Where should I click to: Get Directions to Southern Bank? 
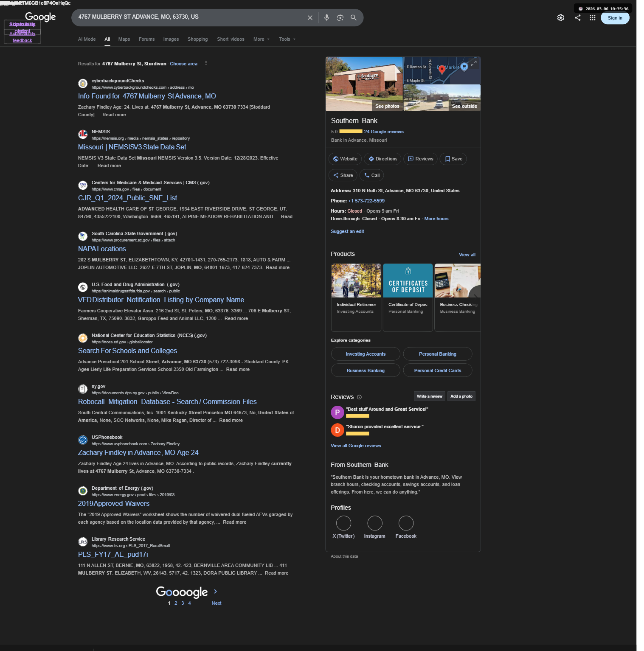click(x=382, y=159)
